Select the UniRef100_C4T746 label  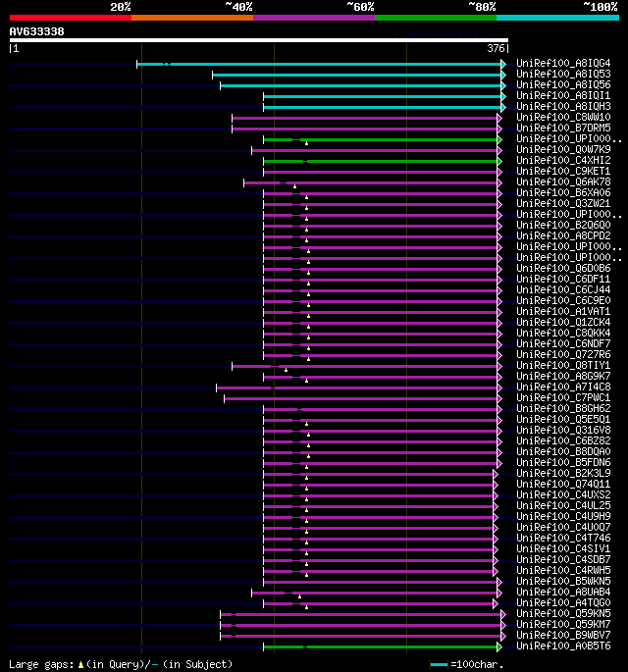click(563, 539)
